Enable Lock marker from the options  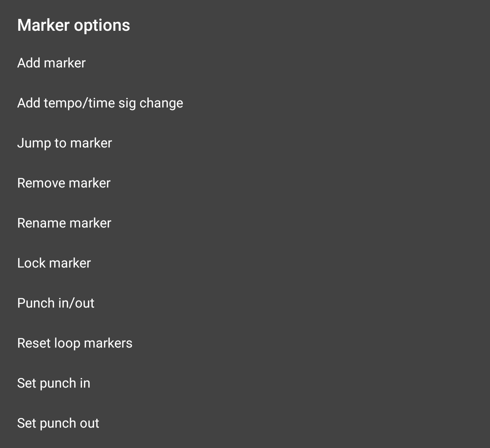54,263
